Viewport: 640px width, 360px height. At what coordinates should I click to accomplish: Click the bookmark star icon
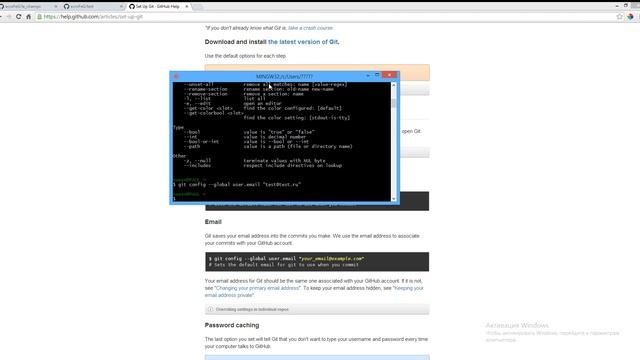click(x=620, y=17)
